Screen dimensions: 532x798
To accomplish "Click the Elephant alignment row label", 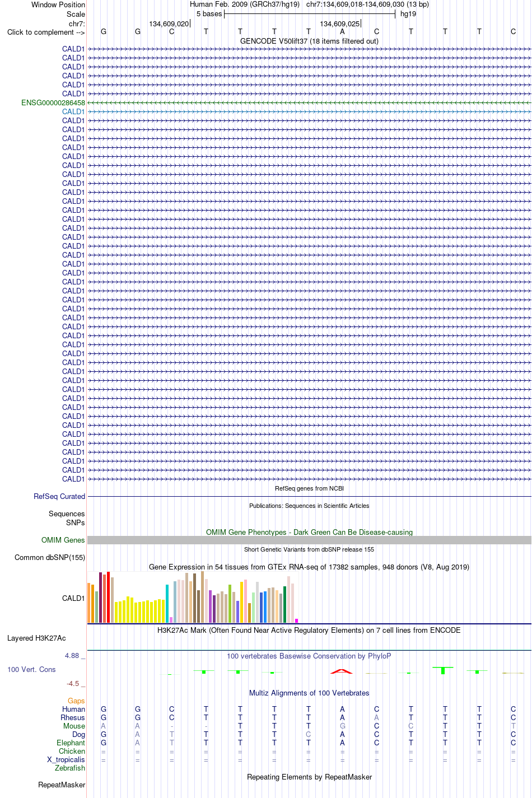I will pos(71,743).
